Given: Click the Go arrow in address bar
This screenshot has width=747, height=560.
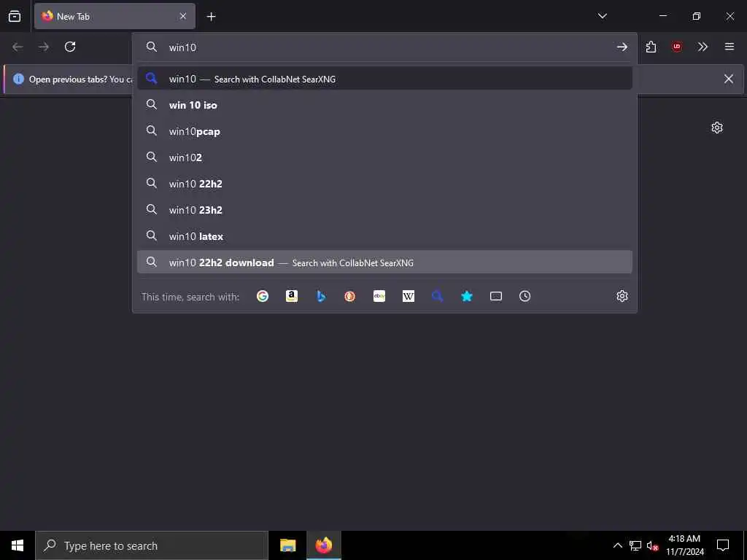Looking at the screenshot, I should [x=622, y=47].
